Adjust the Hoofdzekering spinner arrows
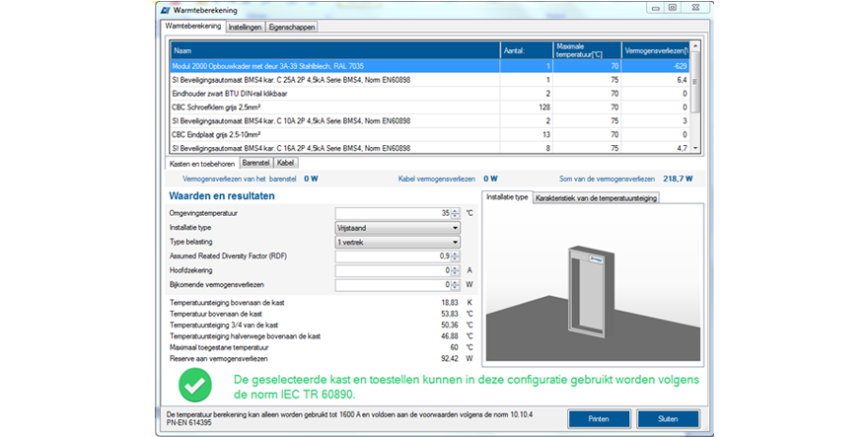 pos(455,271)
